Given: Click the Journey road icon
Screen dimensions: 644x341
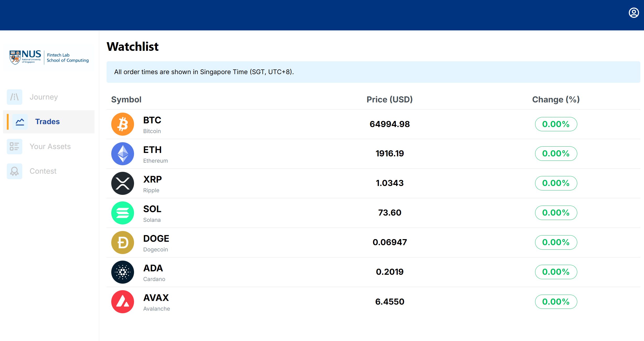Looking at the screenshot, I should coord(14,97).
